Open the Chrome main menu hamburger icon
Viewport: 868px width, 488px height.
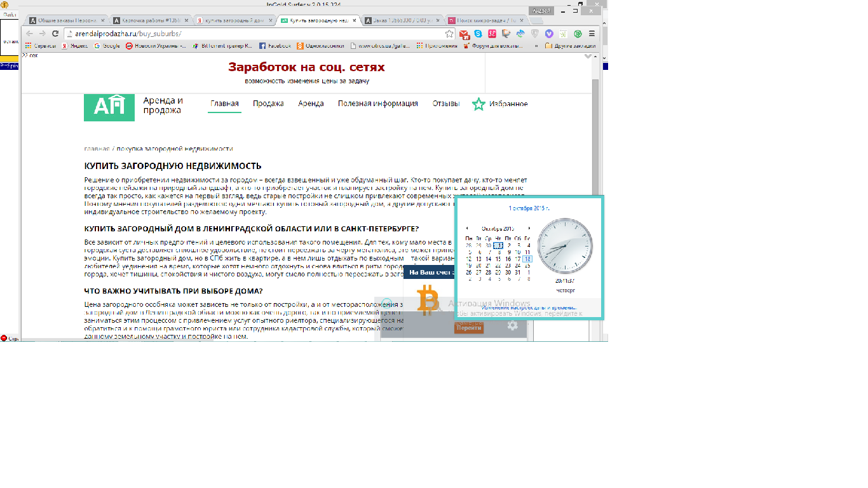click(x=592, y=34)
